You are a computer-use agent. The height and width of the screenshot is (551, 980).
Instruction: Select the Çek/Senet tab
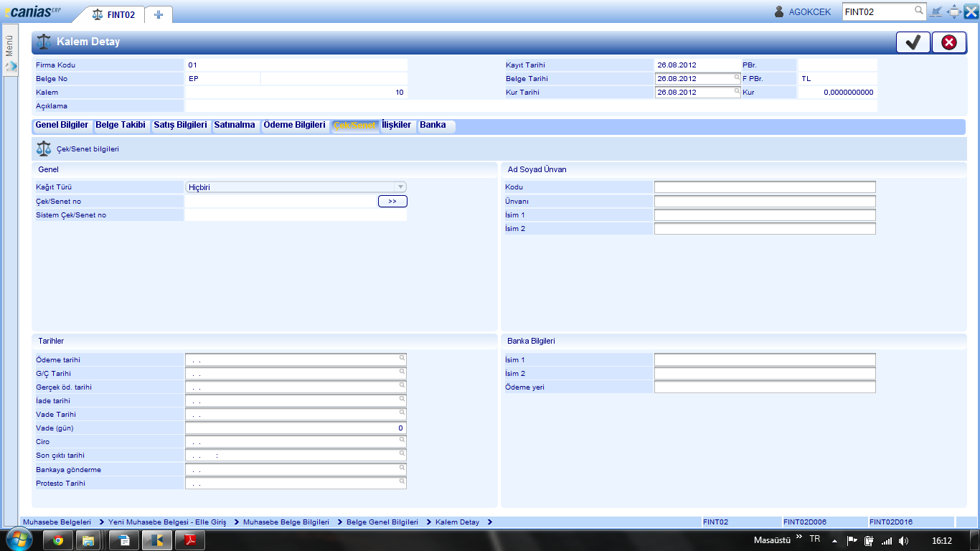click(354, 126)
